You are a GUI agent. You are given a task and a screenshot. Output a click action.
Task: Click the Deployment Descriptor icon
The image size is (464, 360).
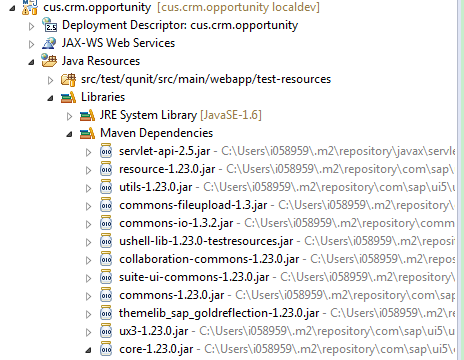[49, 25]
